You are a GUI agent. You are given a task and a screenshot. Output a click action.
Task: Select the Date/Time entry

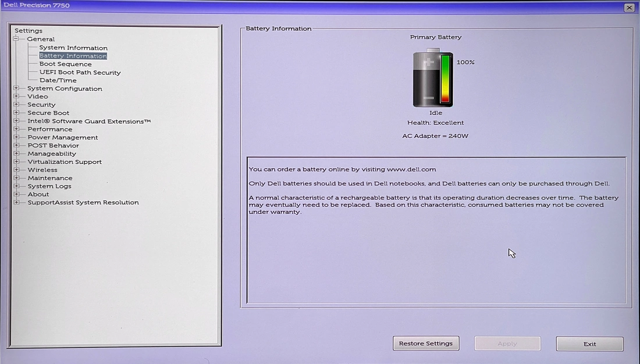coord(58,80)
